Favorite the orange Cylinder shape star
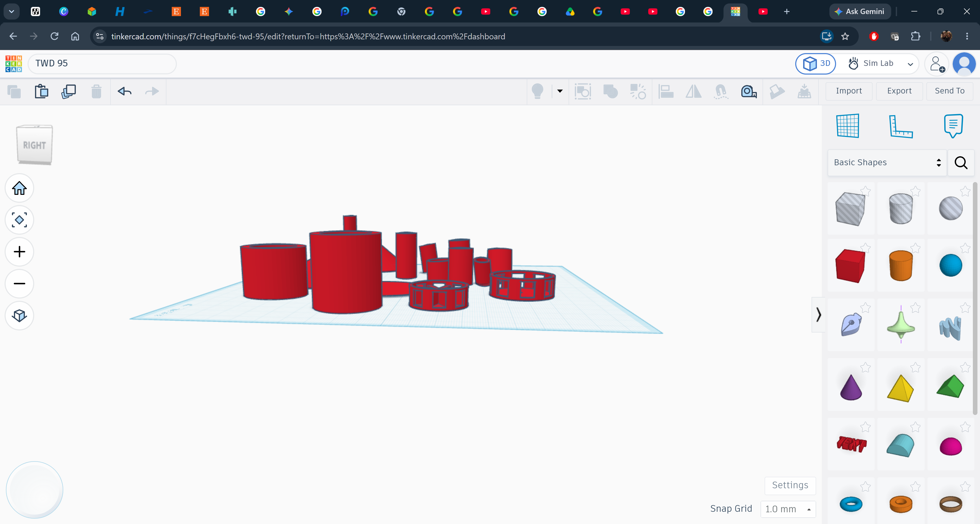The image size is (980, 524). pyautogui.click(x=915, y=248)
